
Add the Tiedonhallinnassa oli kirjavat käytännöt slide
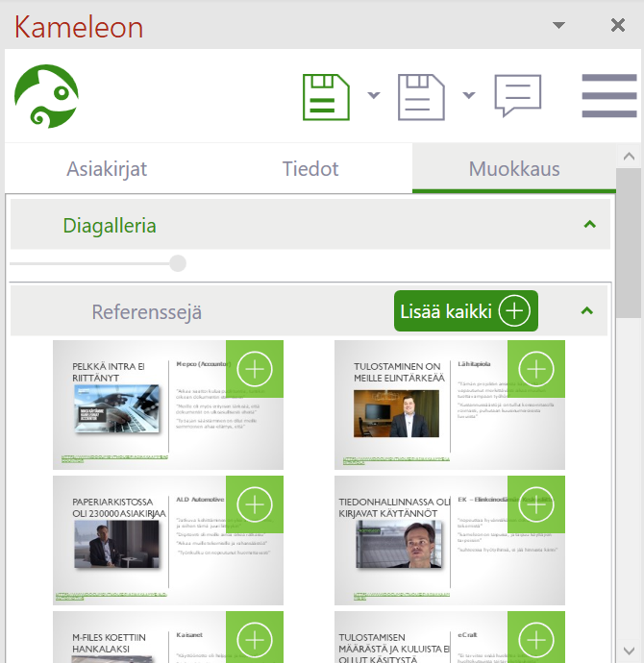tap(536, 503)
